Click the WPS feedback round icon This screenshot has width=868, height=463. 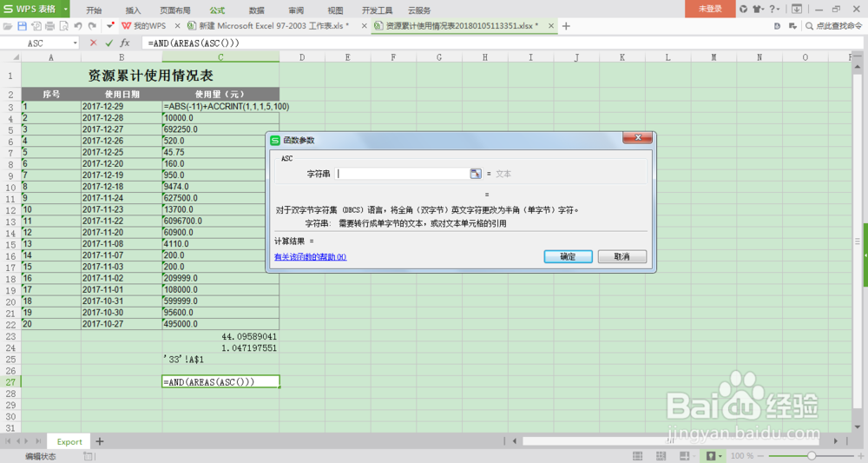point(743,9)
